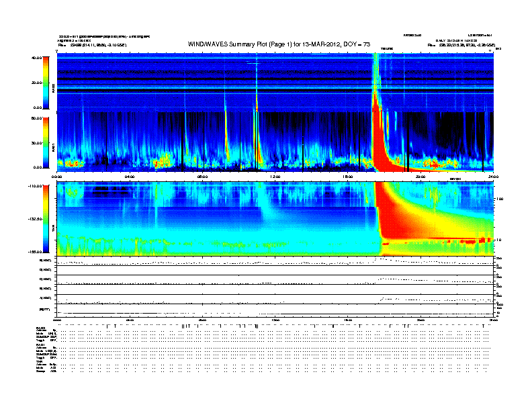The width and height of the screenshot is (532, 411).
Task: Click the RAD2 color scale bar
Action: (46, 83)
